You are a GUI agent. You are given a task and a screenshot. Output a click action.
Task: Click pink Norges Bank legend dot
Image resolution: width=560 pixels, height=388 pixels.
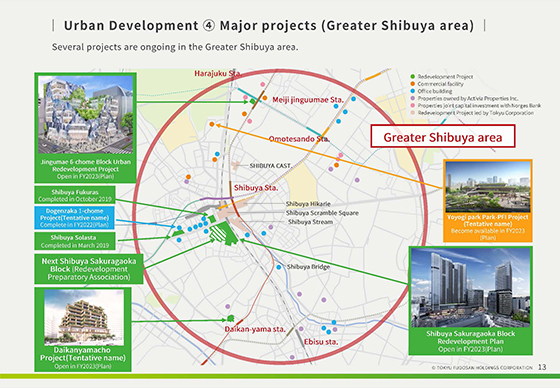point(412,105)
